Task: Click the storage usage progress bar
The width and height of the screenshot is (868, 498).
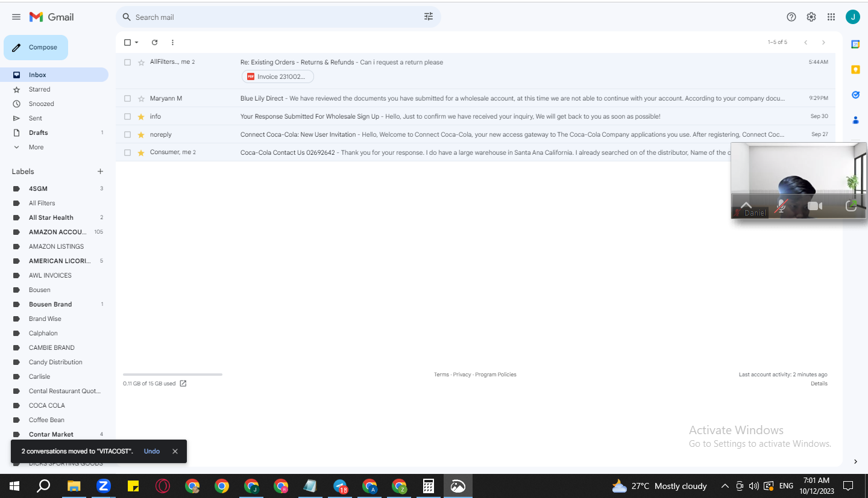Action: tap(172, 375)
